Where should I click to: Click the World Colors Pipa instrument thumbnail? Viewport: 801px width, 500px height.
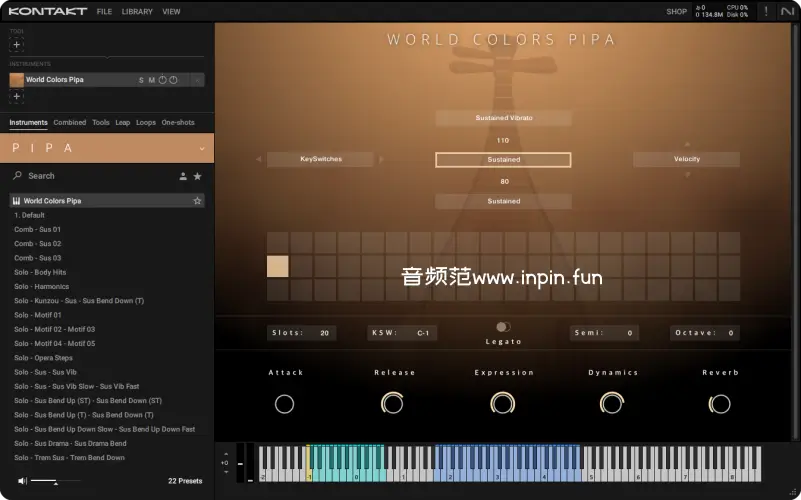coord(17,80)
